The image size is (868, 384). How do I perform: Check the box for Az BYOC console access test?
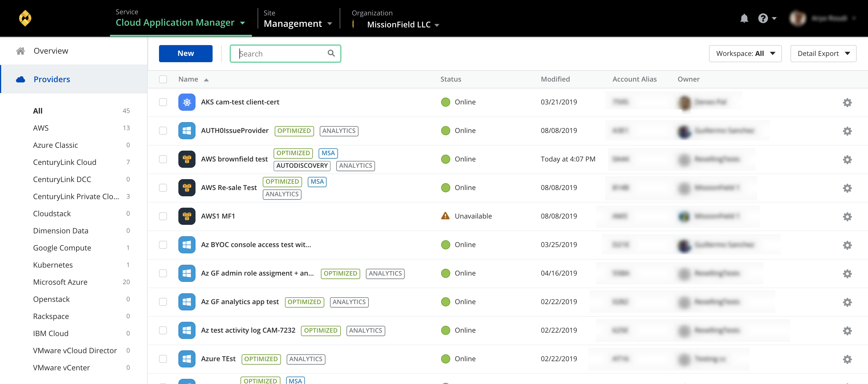click(163, 245)
